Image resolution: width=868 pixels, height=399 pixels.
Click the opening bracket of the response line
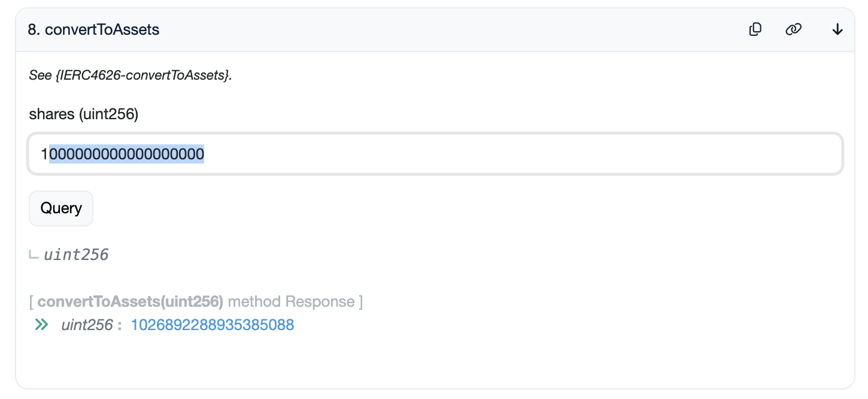pos(31,301)
